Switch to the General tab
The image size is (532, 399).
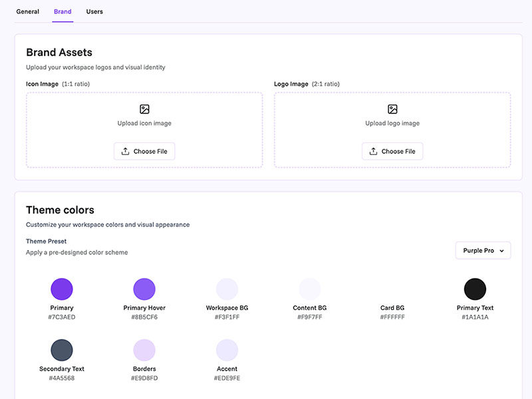pos(28,11)
